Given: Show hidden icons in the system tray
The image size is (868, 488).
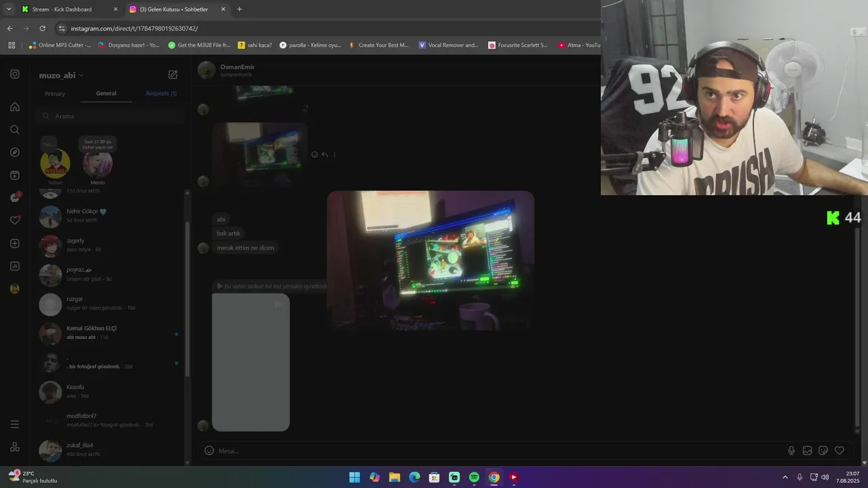Looking at the screenshot, I should (x=785, y=477).
